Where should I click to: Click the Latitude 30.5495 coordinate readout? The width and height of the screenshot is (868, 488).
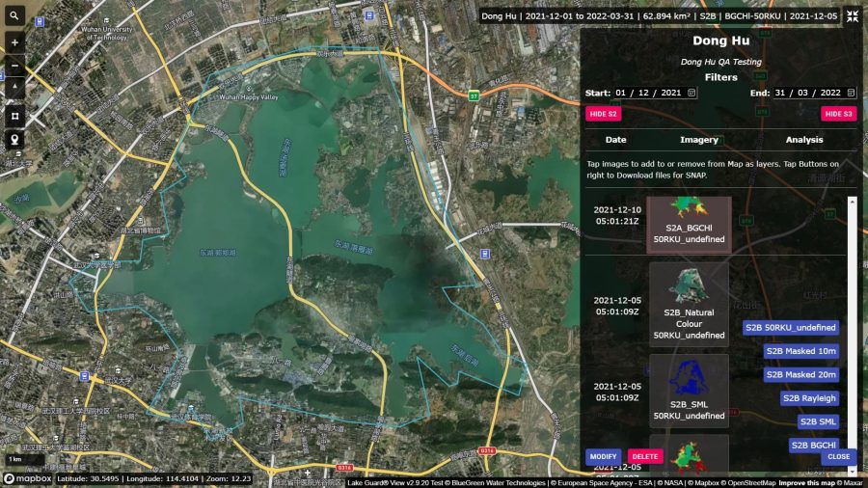tap(89, 478)
